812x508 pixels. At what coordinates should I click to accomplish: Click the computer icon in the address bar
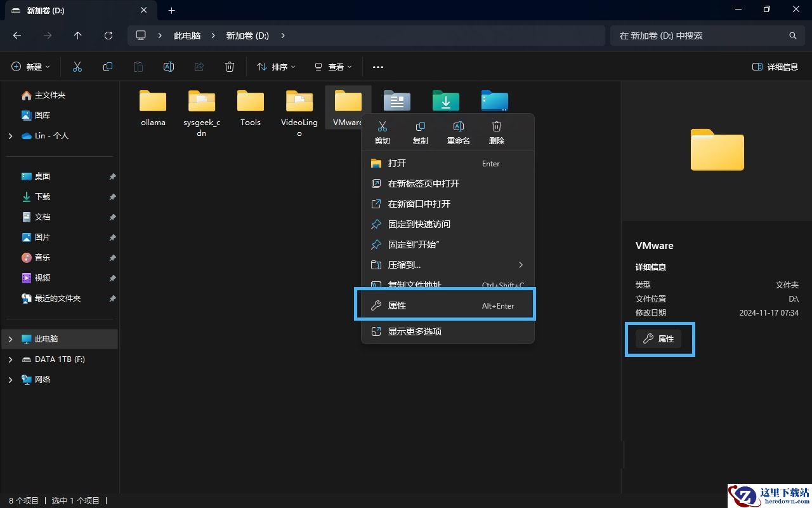click(x=141, y=36)
